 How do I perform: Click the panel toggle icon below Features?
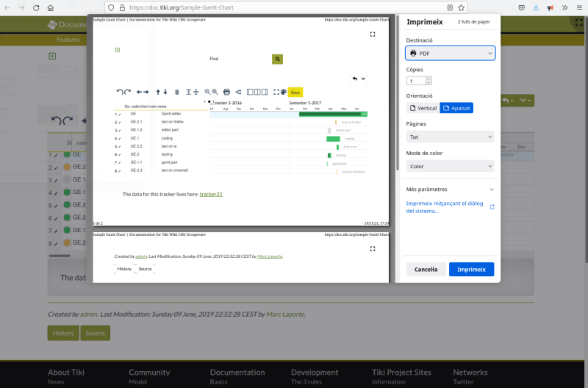[x=52, y=57]
